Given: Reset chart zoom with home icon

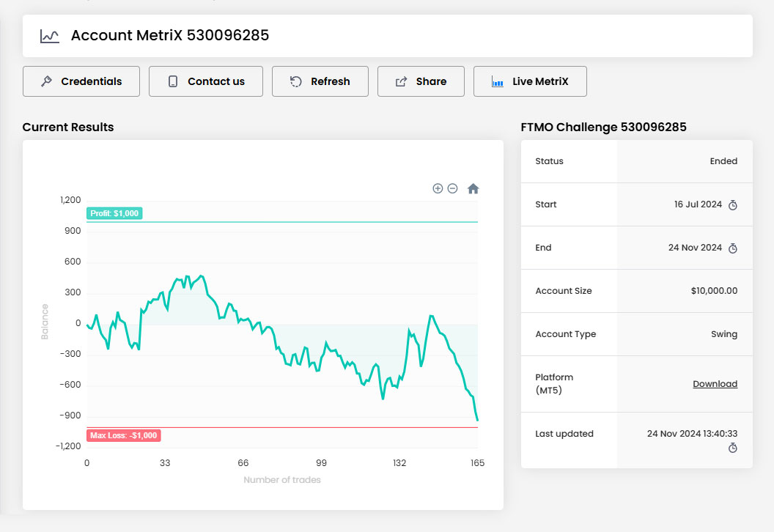Looking at the screenshot, I should (x=473, y=188).
